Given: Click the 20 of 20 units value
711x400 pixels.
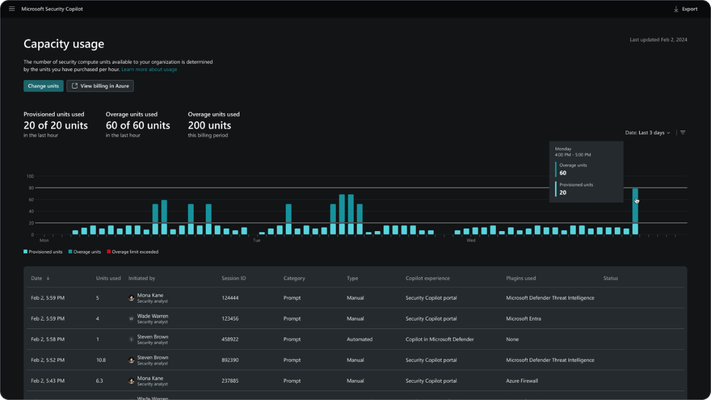Looking at the screenshot, I should click(56, 126).
